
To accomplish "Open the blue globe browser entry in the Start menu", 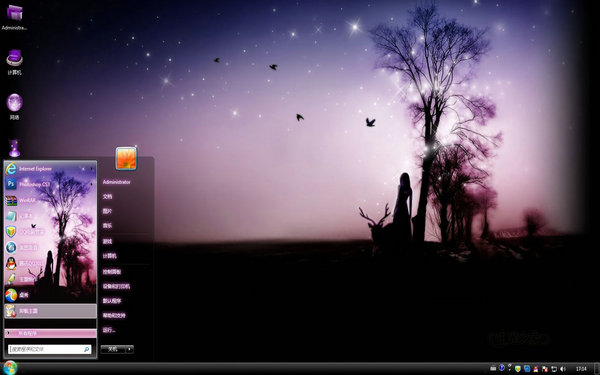I will pos(50,247).
